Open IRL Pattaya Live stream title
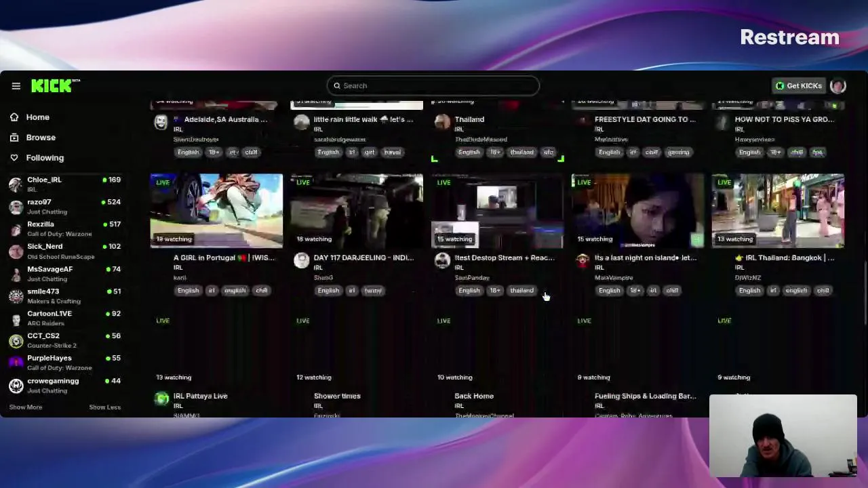 tap(200, 396)
